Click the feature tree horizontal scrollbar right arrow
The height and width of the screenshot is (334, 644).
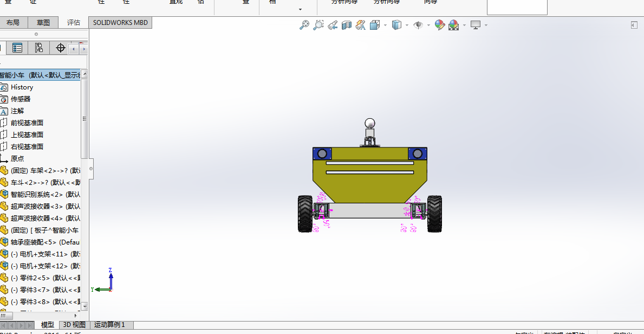(x=76, y=315)
